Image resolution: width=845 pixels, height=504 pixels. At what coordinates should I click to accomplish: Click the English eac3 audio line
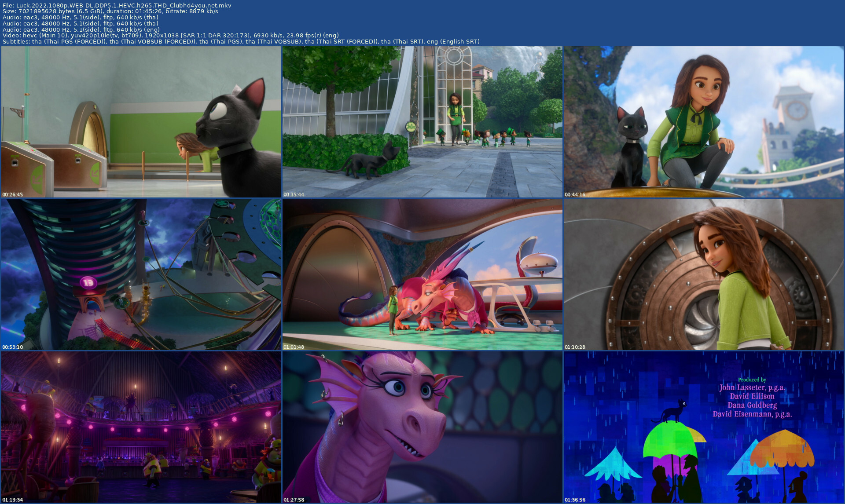click(x=81, y=29)
